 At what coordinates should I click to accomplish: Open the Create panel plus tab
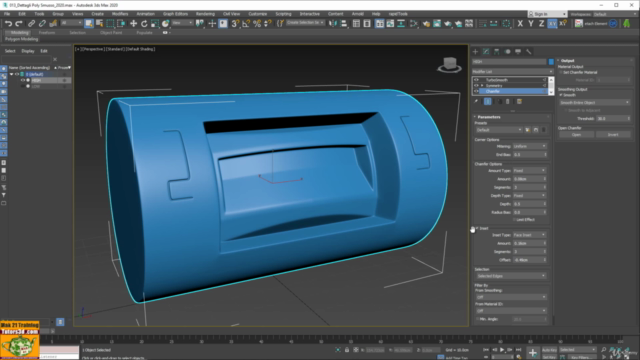[x=475, y=52]
